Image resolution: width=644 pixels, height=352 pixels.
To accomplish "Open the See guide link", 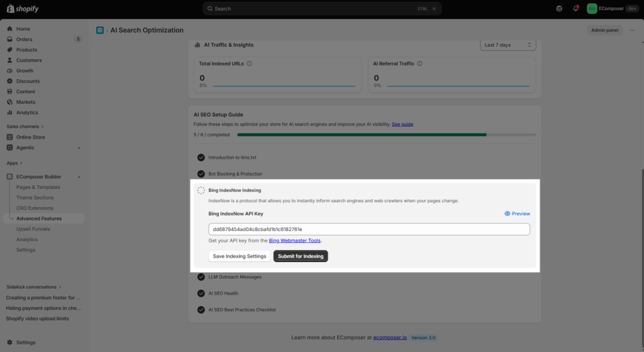I will pos(402,124).
